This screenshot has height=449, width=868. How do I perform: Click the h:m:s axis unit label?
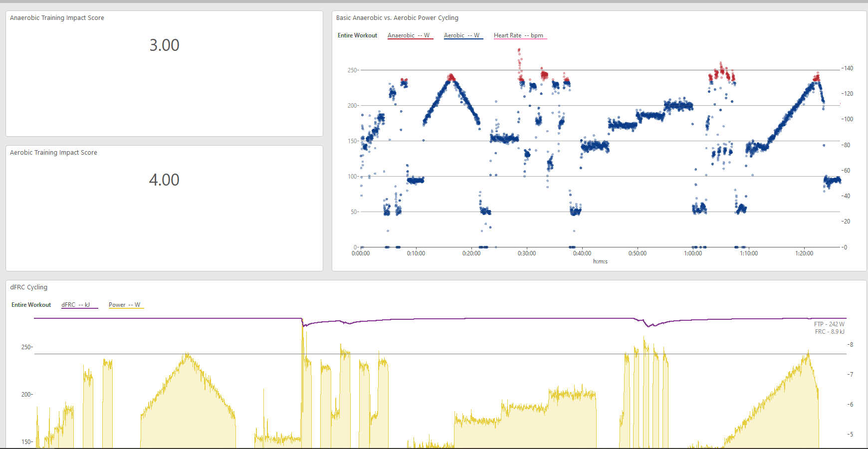point(600,261)
